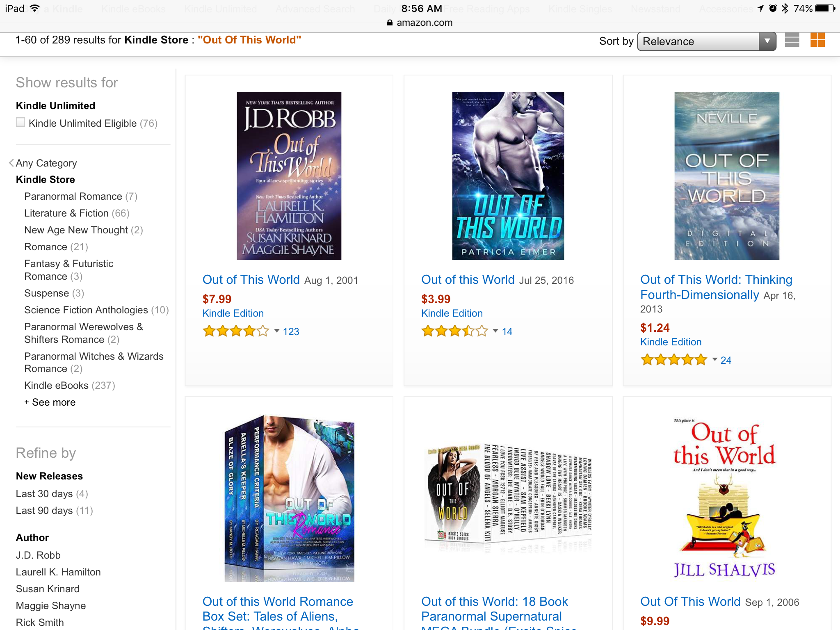
Task: Open the 18 Book Paranormal bundle cover
Action: (x=508, y=498)
